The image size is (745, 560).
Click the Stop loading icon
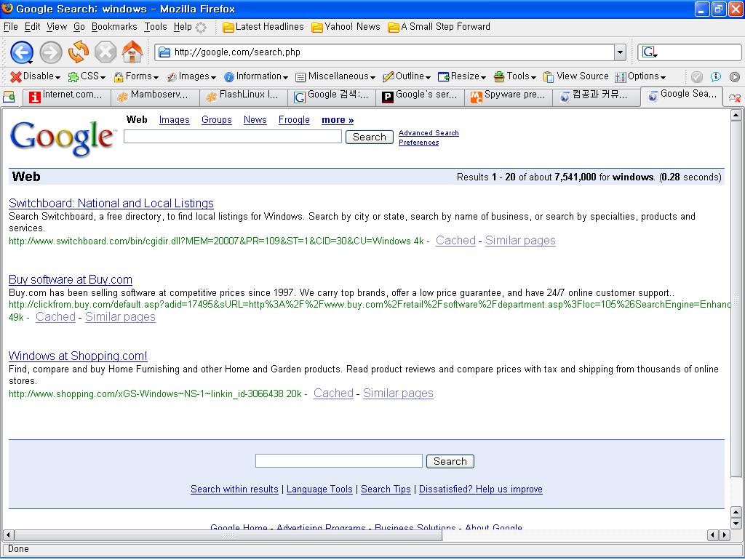(105, 52)
